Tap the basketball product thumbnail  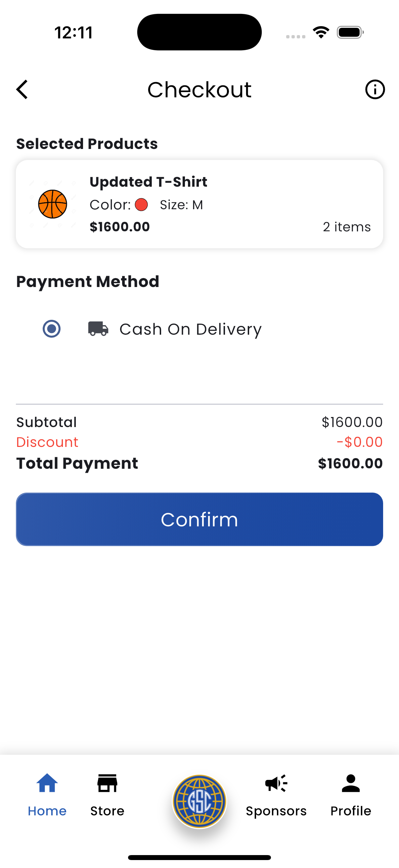(x=53, y=204)
